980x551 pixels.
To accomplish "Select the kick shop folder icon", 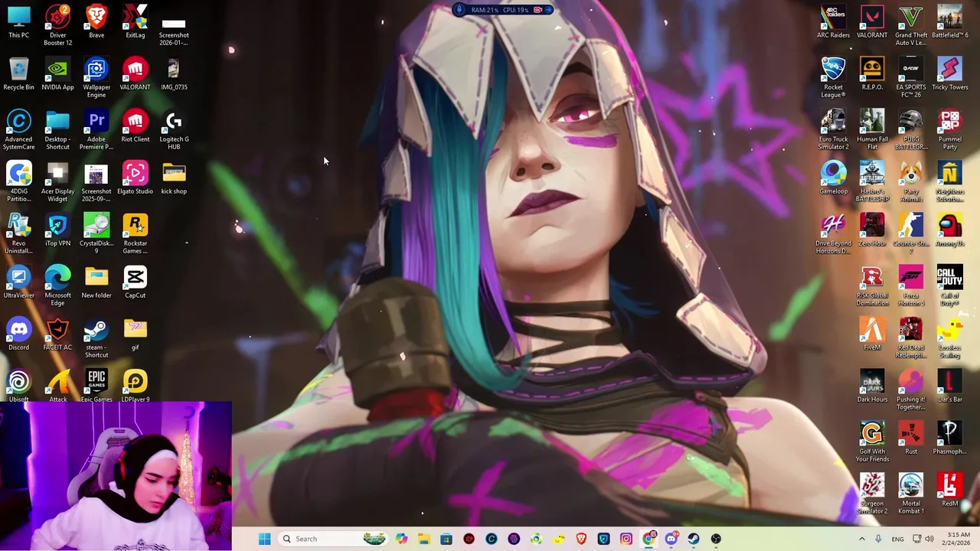I will pyautogui.click(x=174, y=178).
